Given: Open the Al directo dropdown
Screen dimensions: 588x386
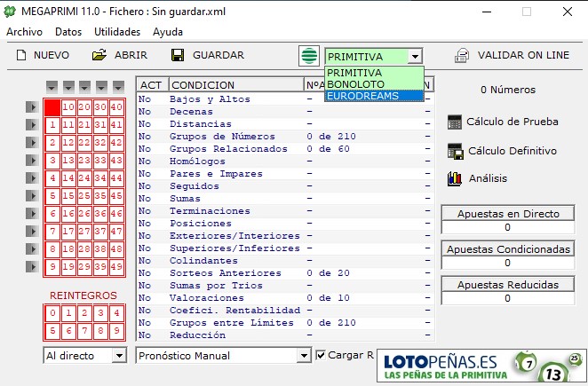Looking at the screenshot, I should [119, 355].
